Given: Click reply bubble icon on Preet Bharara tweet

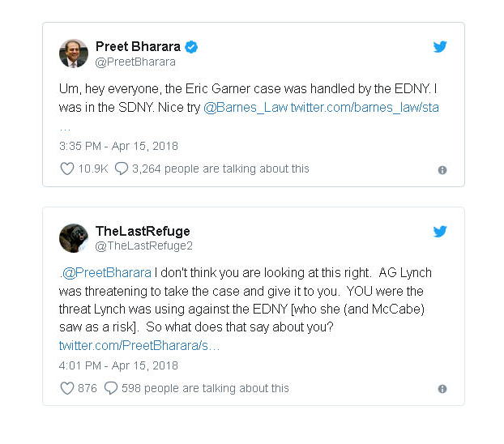Looking at the screenshot, I should 122,169.
